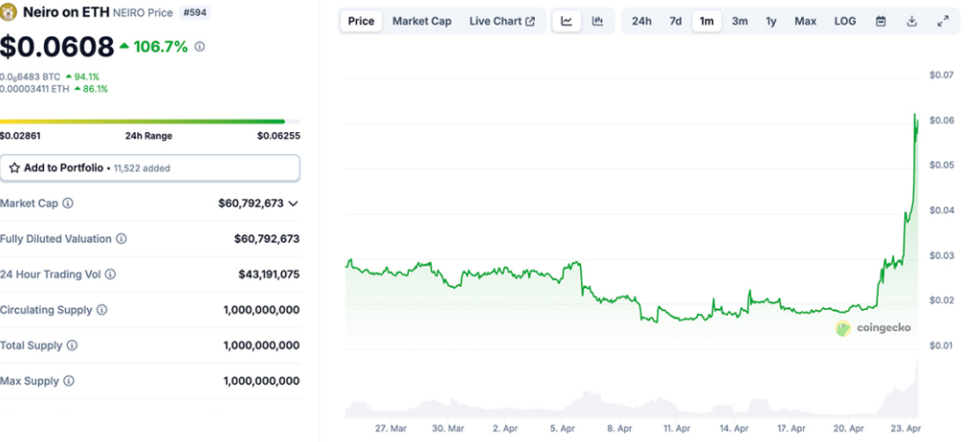Add Neiro to Portfolio button
Viewport: 980px width, 442px height.
pos(150,168)
